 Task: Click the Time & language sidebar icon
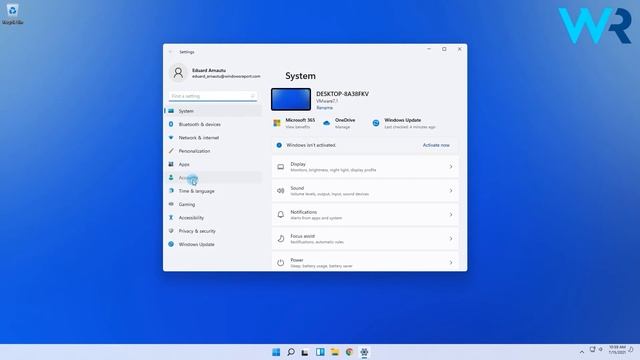pos(171,191)
